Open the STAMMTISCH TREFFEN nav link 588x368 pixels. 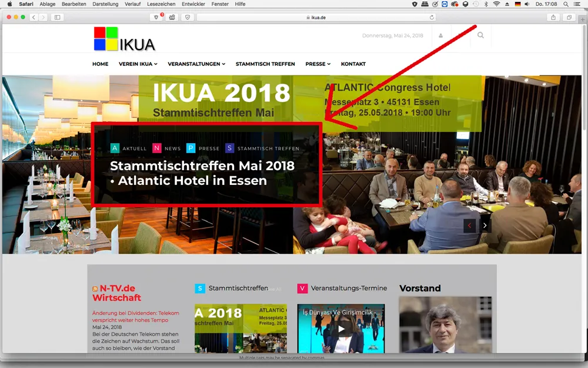(265, 64)
